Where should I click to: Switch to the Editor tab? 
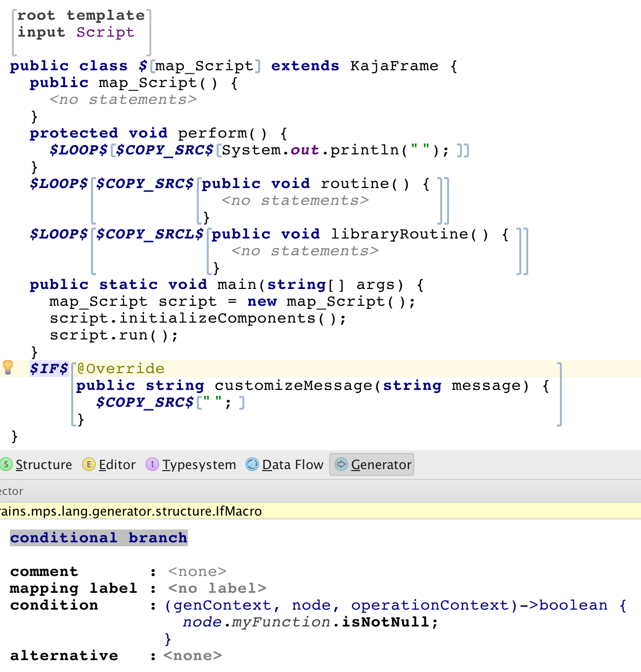(x=109, y=465)
